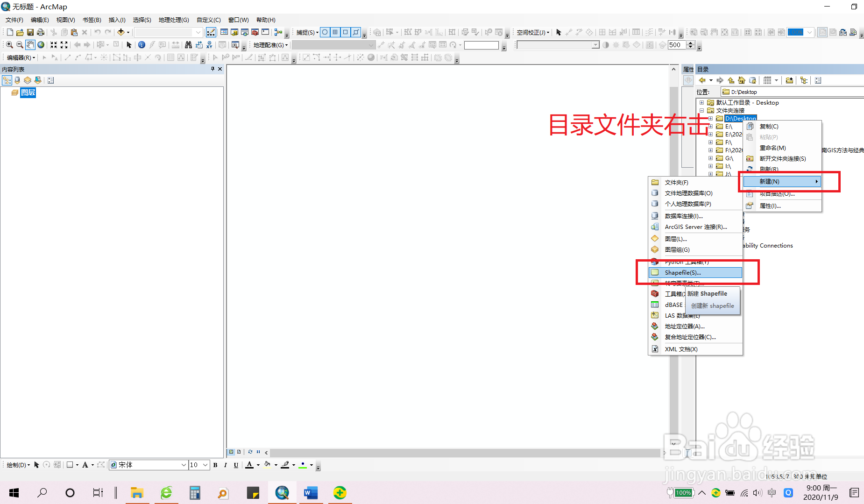The image size is (864, 504).
Task: Open the Find tool (binoculars icon)
Action: tap(188, 45)
